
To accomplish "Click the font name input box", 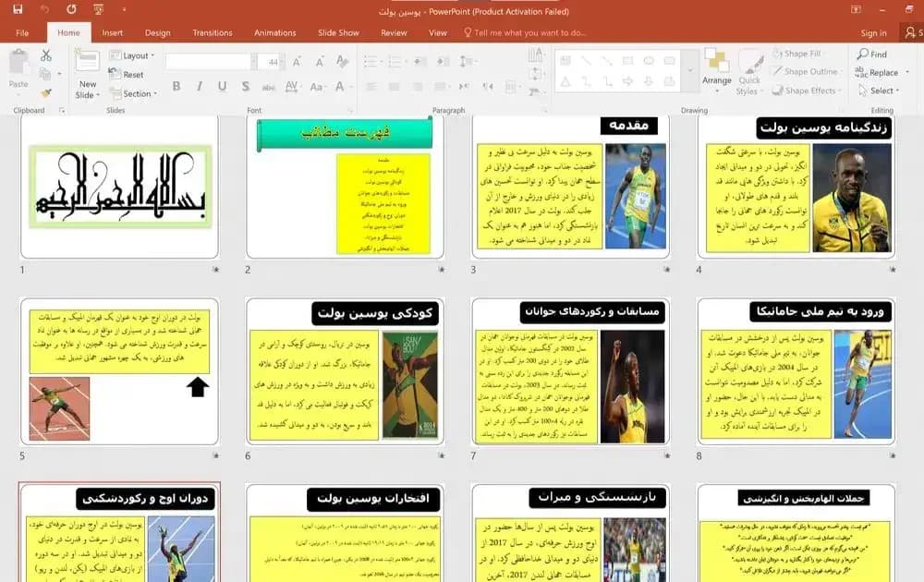I will 207,61.
